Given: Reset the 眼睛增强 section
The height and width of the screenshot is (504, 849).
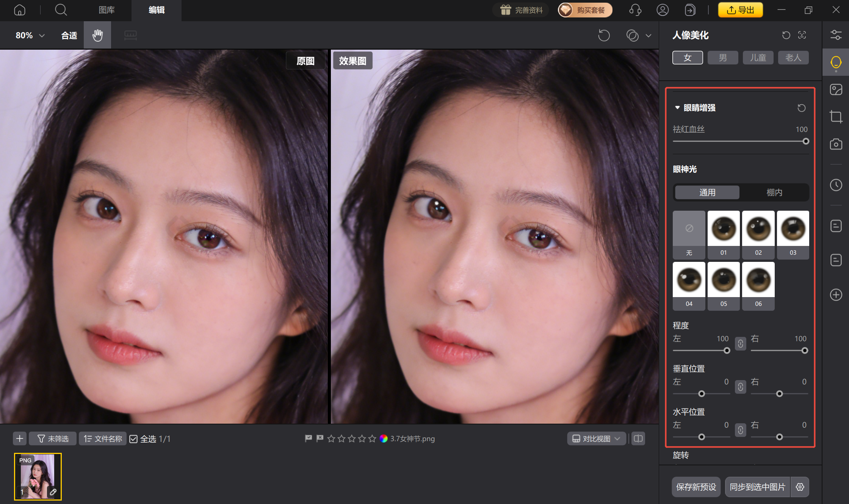Looking at the screenshot, I should (801, 108).
